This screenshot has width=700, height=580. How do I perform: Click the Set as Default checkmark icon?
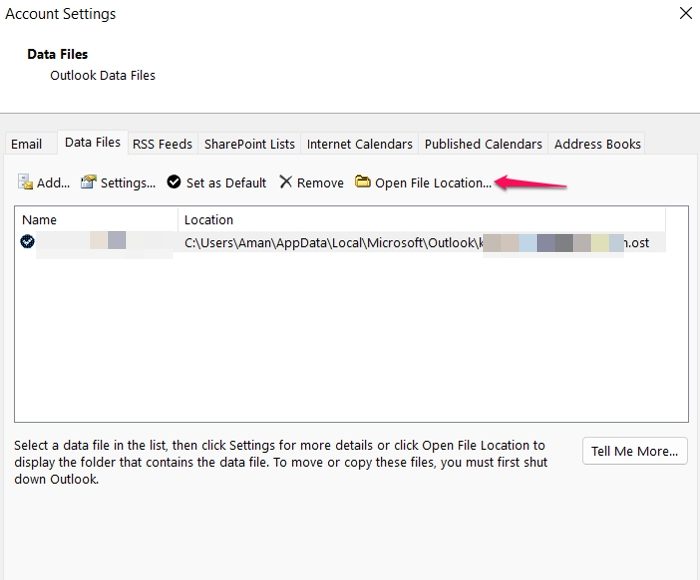tap(174, 182)
